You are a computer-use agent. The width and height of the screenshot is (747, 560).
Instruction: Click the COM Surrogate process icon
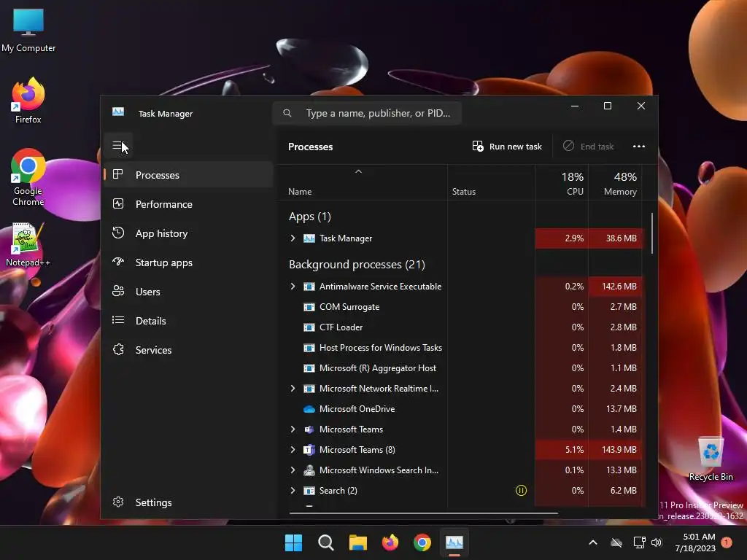309,307
